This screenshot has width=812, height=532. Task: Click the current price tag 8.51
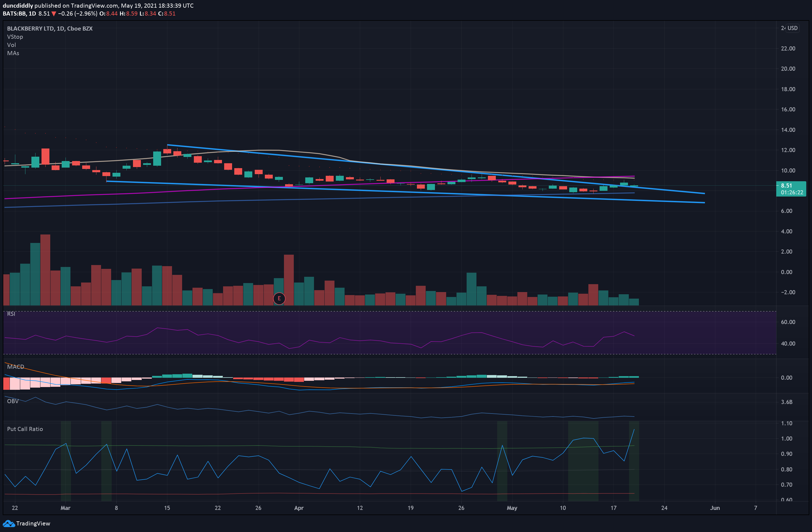click(x=786, y=186)
